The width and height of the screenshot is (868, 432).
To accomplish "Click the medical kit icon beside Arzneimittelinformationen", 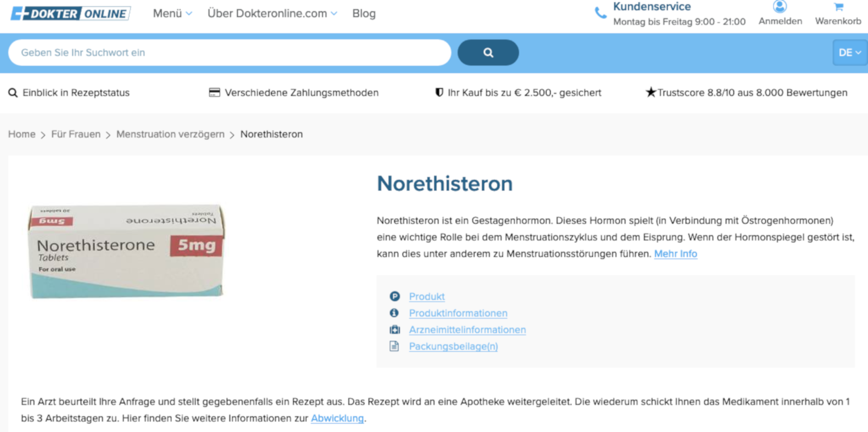I will (394, 330).
